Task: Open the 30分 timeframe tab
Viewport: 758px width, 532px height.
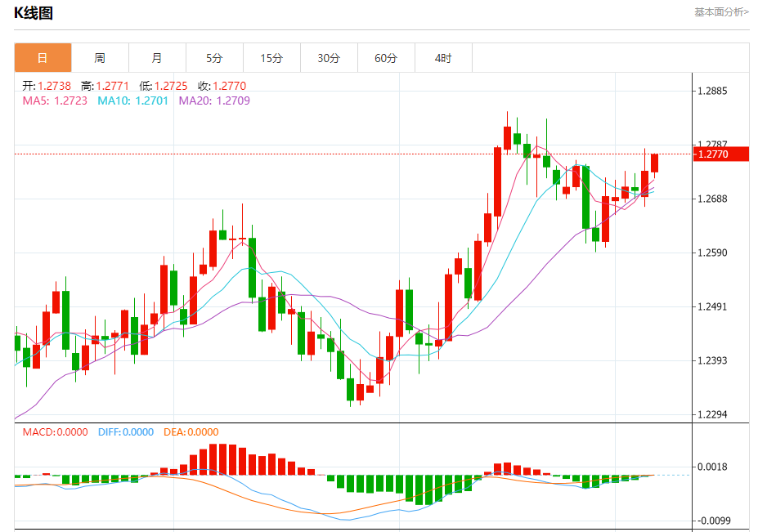Action: pos(329,58)
